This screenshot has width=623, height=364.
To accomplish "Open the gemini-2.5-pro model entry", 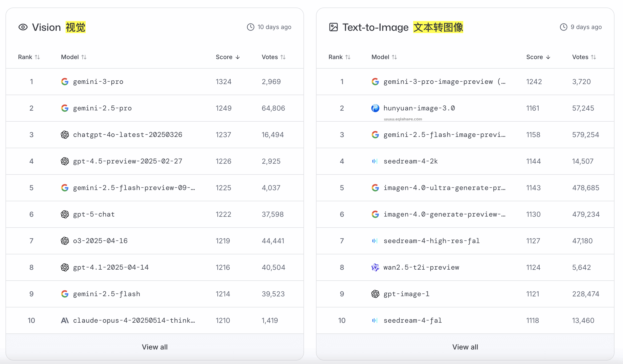I will click(102, 108).
